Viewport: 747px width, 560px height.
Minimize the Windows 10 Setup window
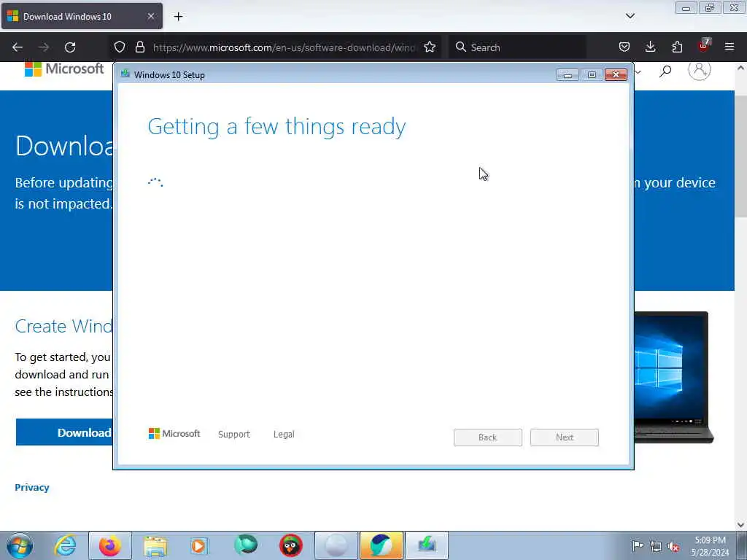click(568, 75)
